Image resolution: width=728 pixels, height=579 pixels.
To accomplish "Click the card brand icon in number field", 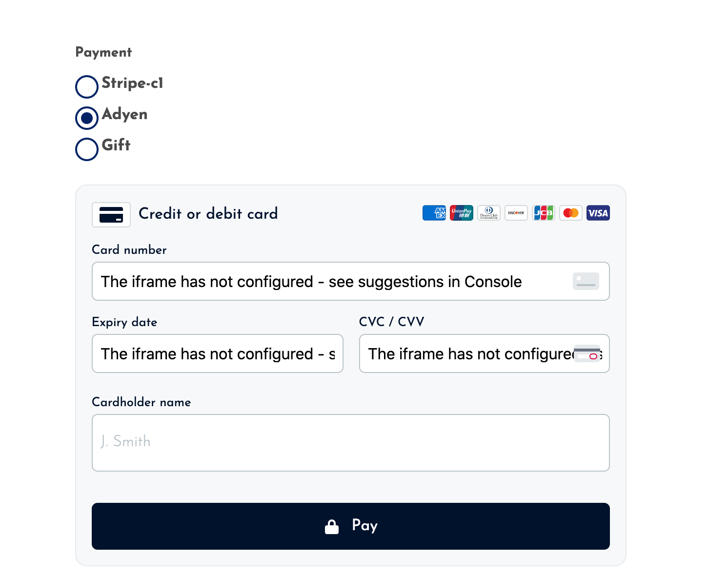I will pos(586,281).
